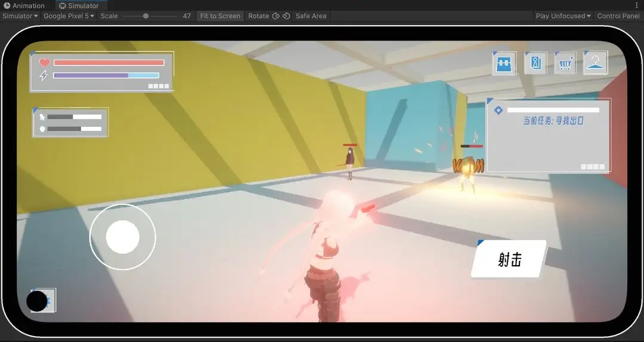Click the shield defense stat icon

[42, 129]
